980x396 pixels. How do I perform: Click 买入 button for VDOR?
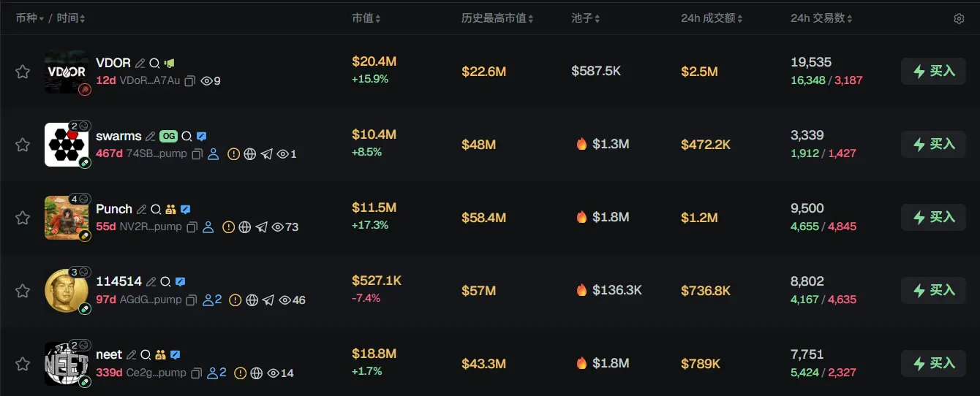point(933,72)
